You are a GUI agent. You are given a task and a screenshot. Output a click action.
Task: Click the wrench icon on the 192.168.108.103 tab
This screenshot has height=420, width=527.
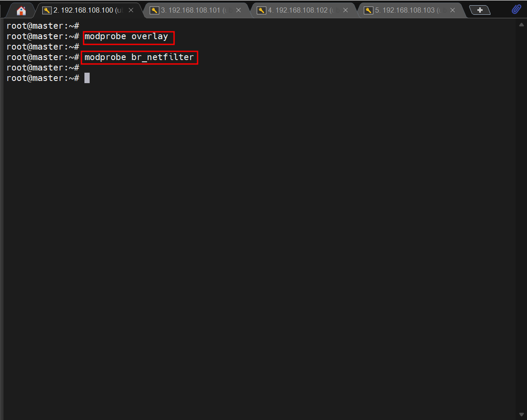(369, 10)
